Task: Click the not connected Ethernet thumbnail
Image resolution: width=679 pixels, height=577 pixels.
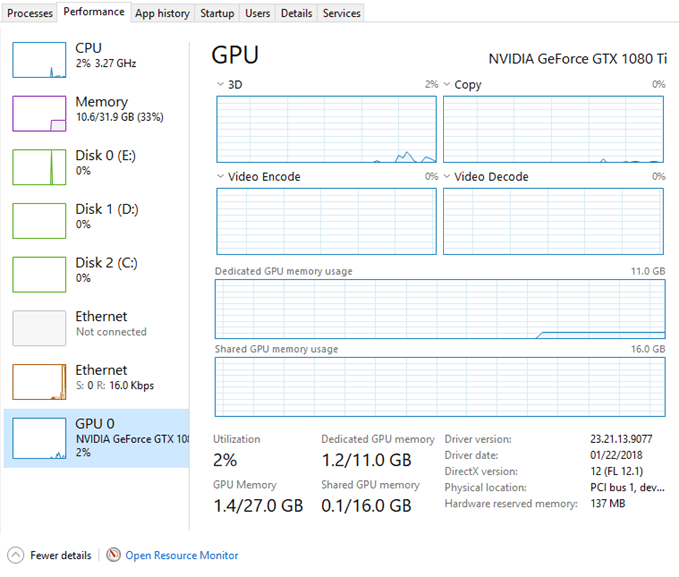Action: (x=38, y=328)
